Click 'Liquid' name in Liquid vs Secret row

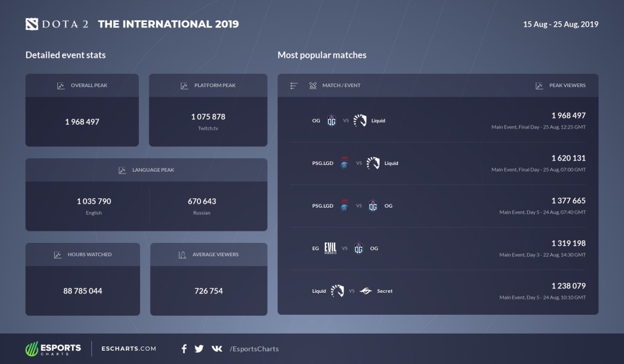click(319, 292)
